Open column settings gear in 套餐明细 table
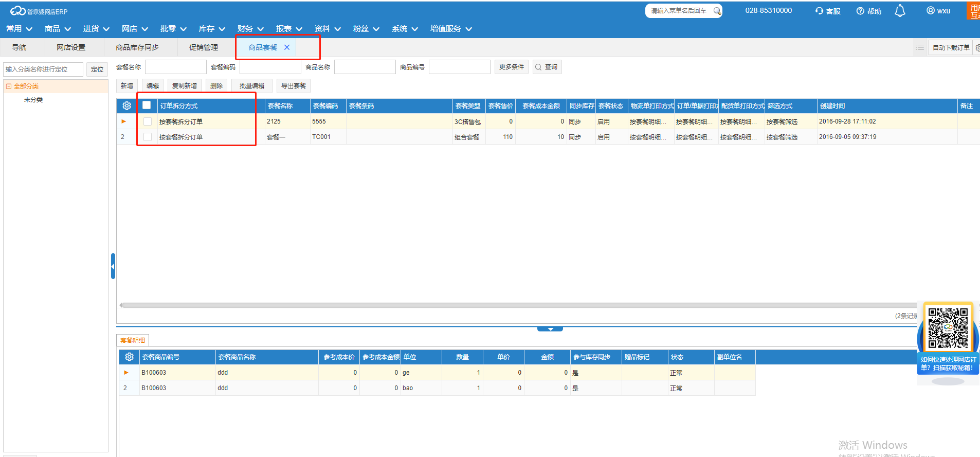This screenshot has width=980, height=457. (x=129, y=357)
